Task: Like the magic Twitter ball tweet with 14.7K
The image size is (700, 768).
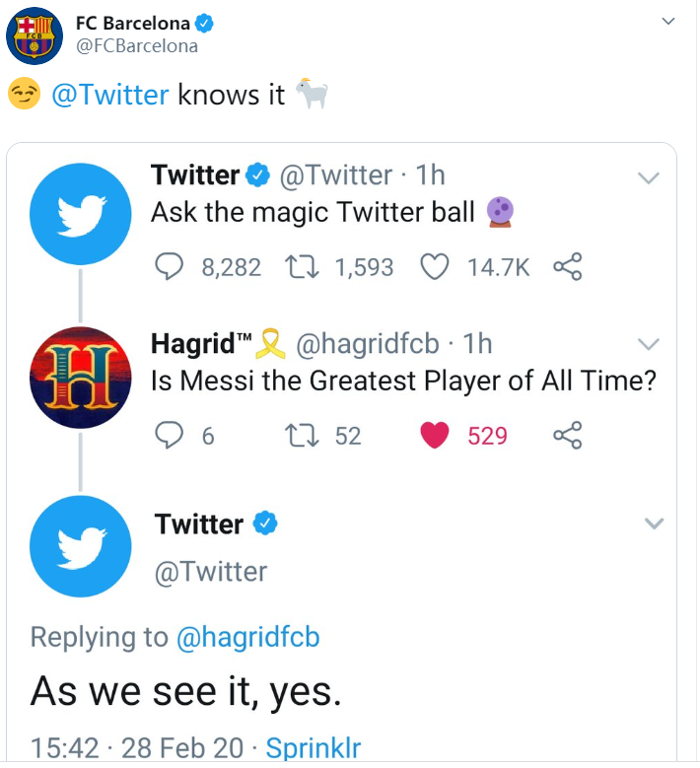Action: pyautogui.click(x=435, y=267)
